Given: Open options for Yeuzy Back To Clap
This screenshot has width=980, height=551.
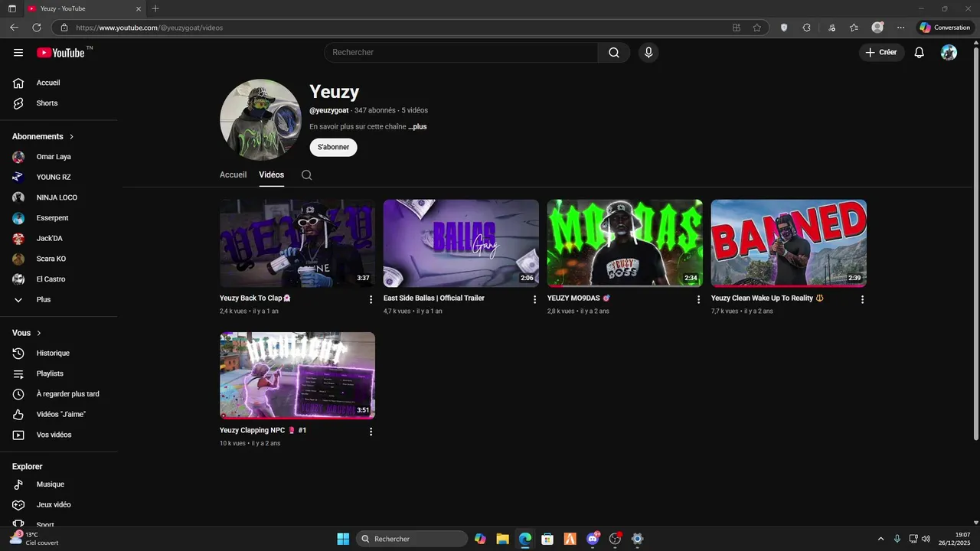Looking at the screenshot, I should 371,299.
